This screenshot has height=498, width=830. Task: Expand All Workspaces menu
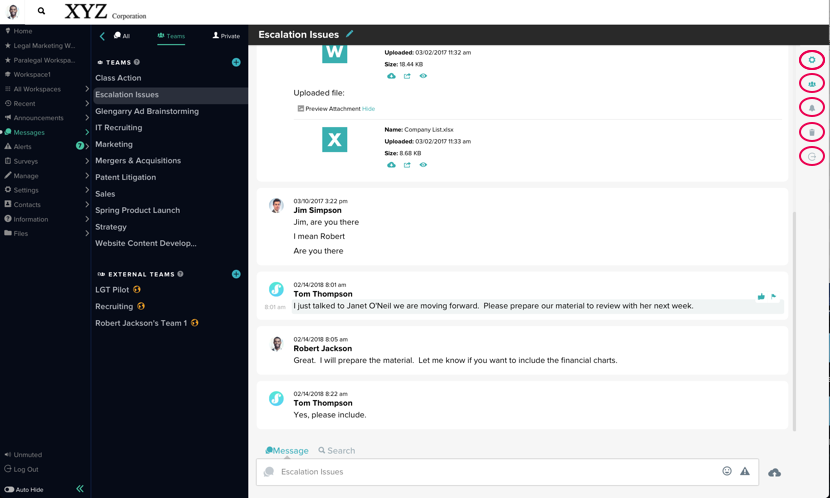(87, 89)
